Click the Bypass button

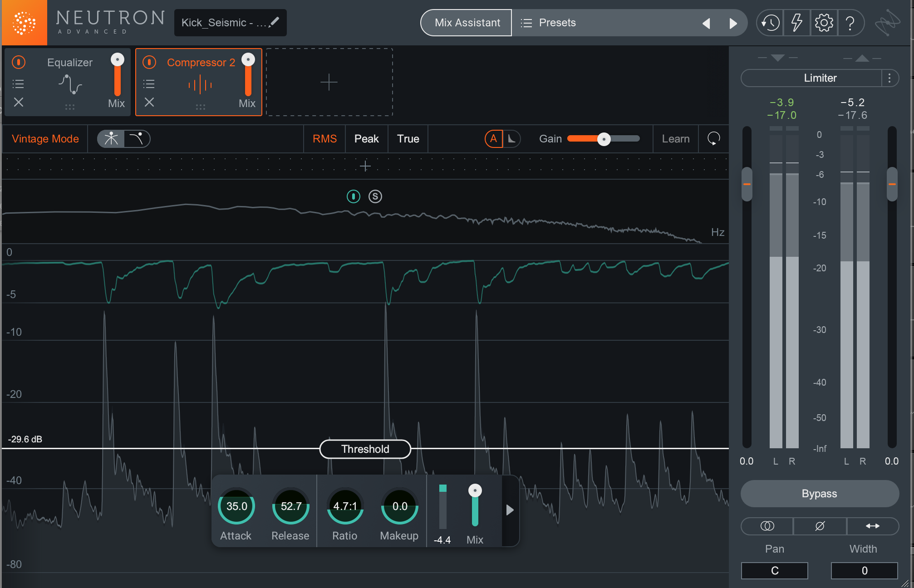click(x=820, y=494)
